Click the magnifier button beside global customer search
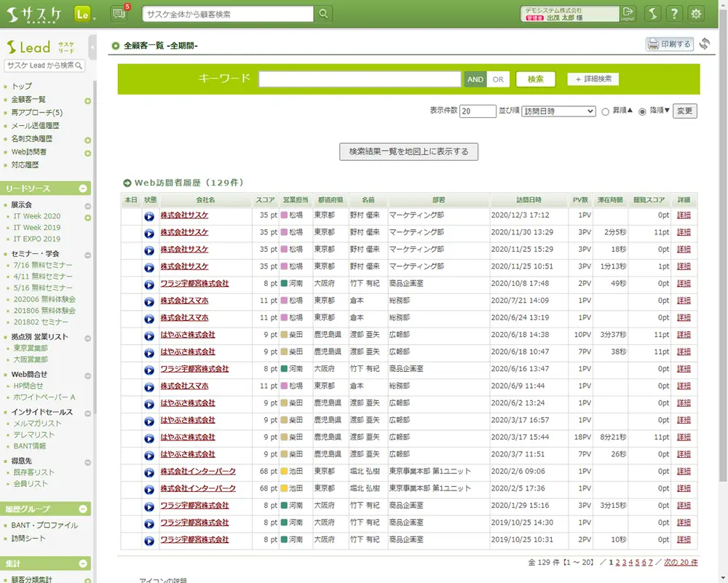 tap(324, 14)
